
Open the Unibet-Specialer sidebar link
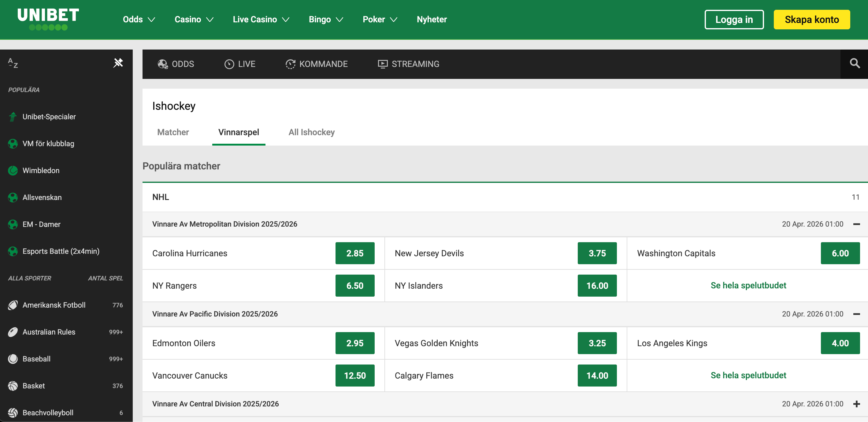49,117
